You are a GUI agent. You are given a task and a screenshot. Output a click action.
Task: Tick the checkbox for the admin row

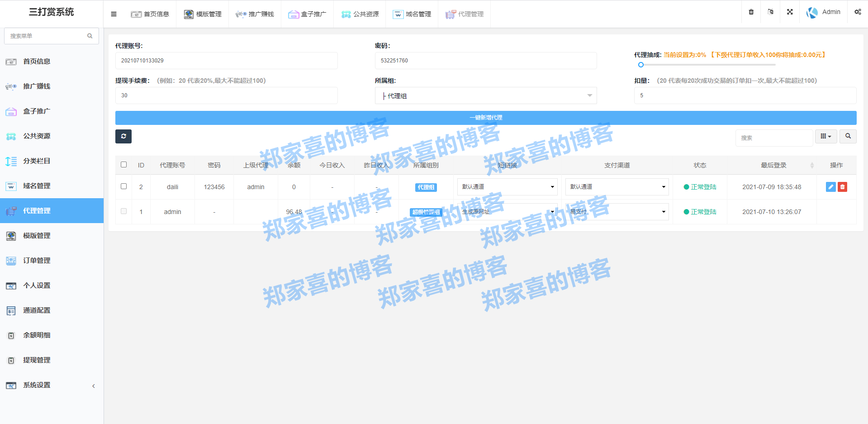pos(123,211)
